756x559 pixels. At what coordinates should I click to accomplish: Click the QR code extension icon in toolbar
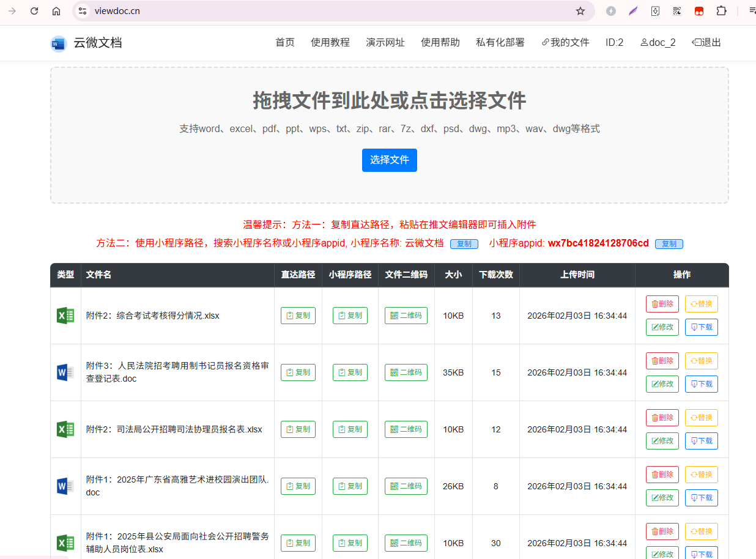[x=677, y=11]
